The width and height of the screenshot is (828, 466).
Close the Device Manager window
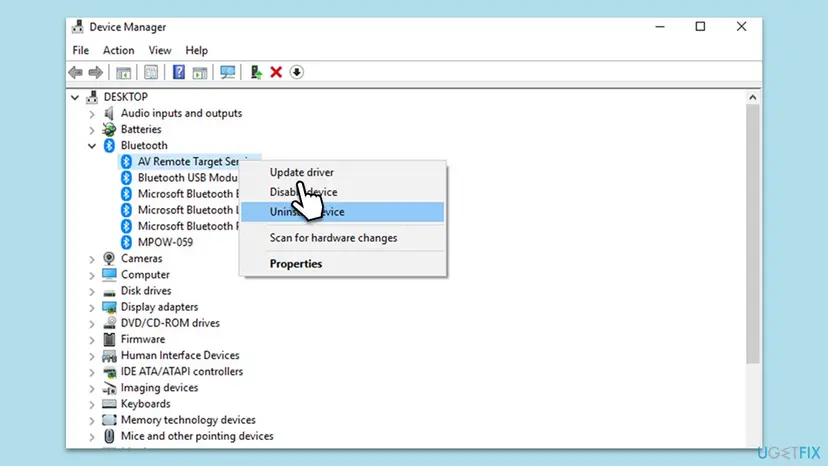pos(741,26)
